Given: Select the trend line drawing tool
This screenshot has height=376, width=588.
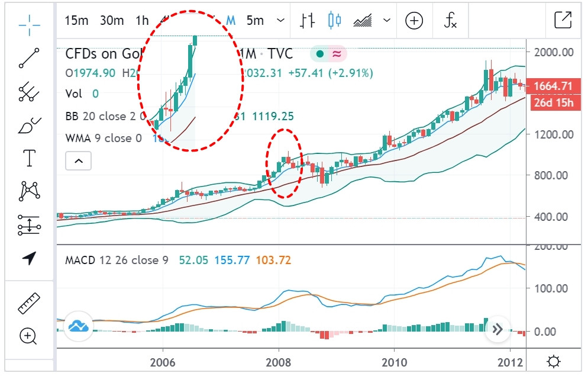Looking at the screenshot, I should point(28,57).
